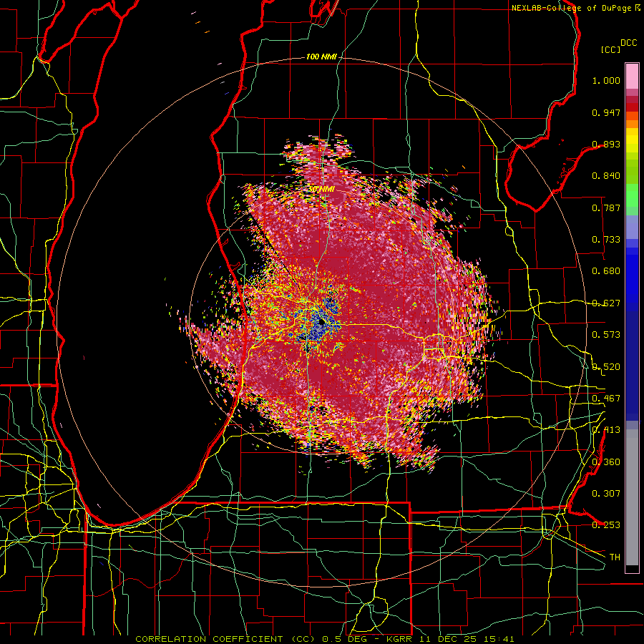Click the 0.840 scale value
The height and width of the screenshot is (644, 644).
tap(606, 176)
